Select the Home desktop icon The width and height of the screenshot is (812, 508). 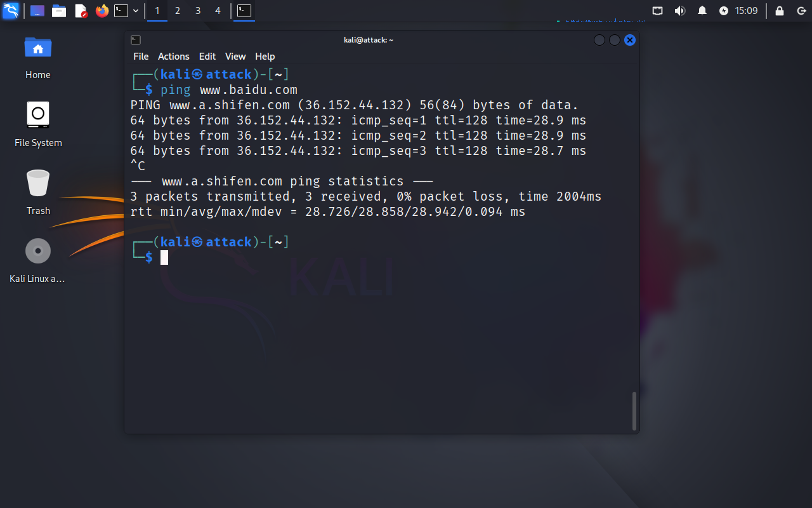tap(38, 57)
